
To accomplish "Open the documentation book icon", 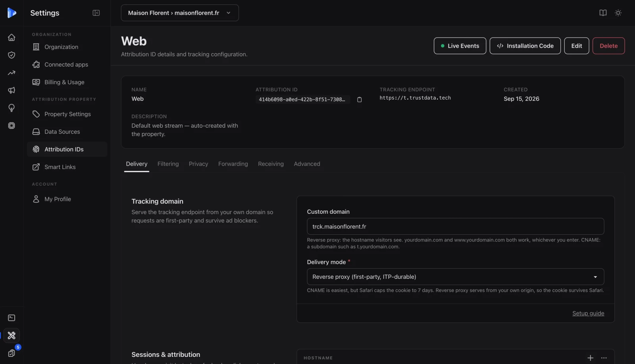I will point(603,13).
